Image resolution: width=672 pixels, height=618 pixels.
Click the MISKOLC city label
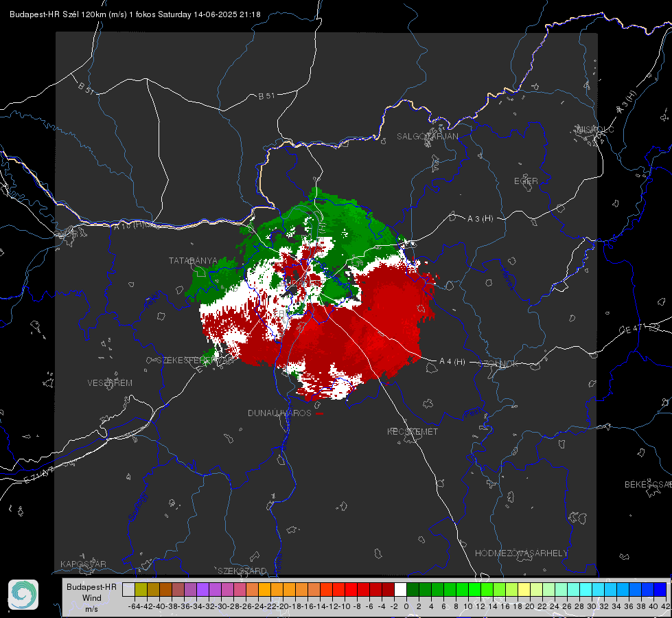tap(595, 129)
